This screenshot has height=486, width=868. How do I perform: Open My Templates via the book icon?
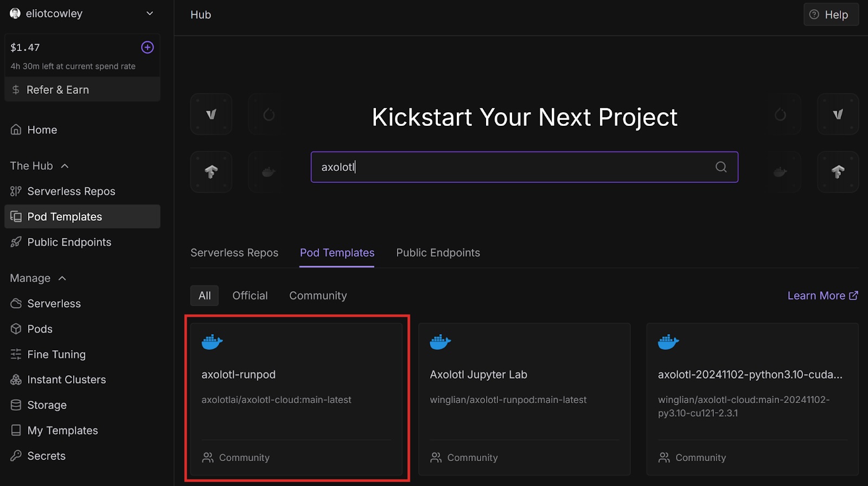tap(16, 431)
